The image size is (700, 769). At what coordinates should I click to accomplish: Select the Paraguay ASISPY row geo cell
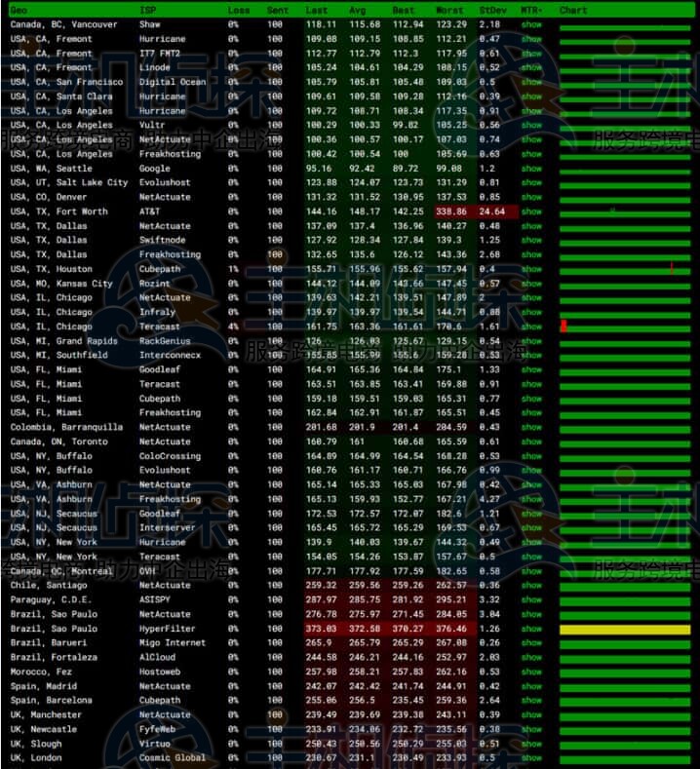coord(51,600)
